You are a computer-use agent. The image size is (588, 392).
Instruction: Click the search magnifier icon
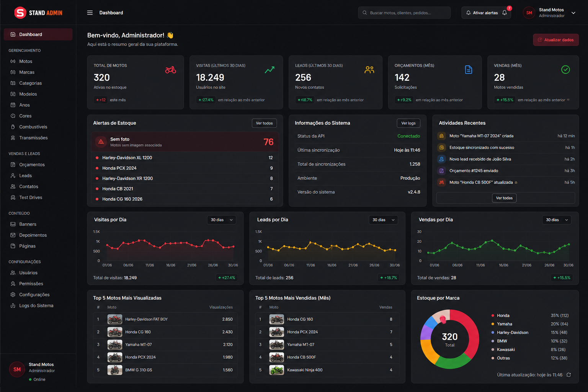365,13
